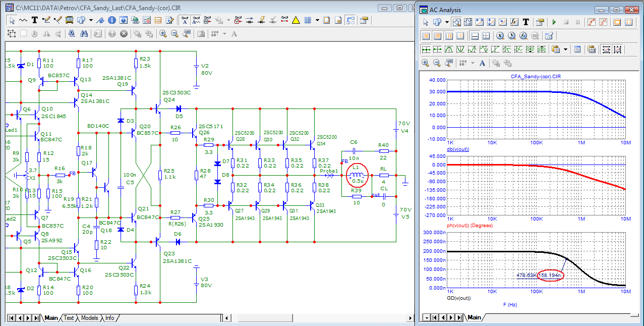This screenshot has width=644, height=326.
Task: Toggle the Next data point cursor mode
Action: pos(426,49)
